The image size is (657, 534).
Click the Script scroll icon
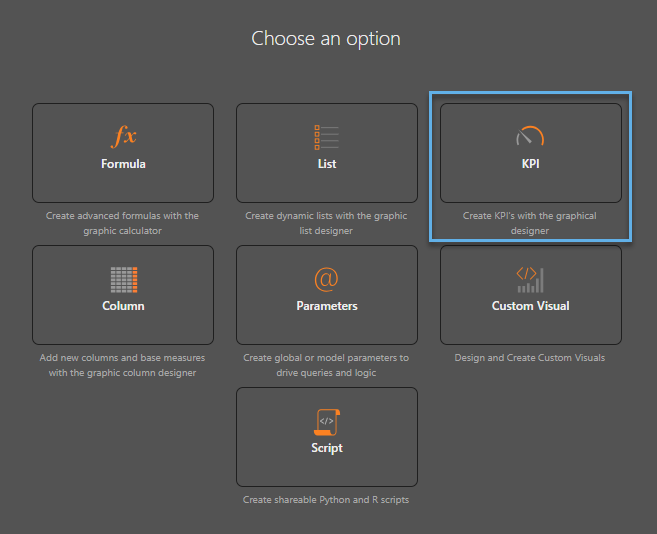point(327,422)
